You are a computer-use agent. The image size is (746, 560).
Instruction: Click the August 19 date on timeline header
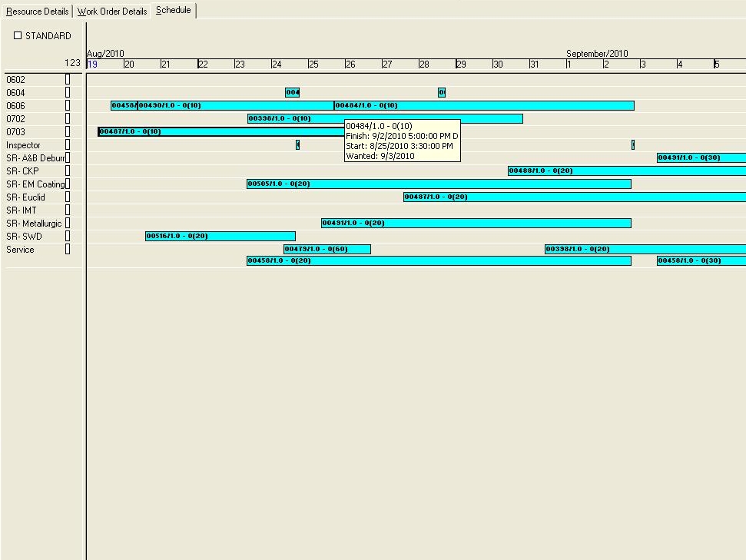(93, 65)
